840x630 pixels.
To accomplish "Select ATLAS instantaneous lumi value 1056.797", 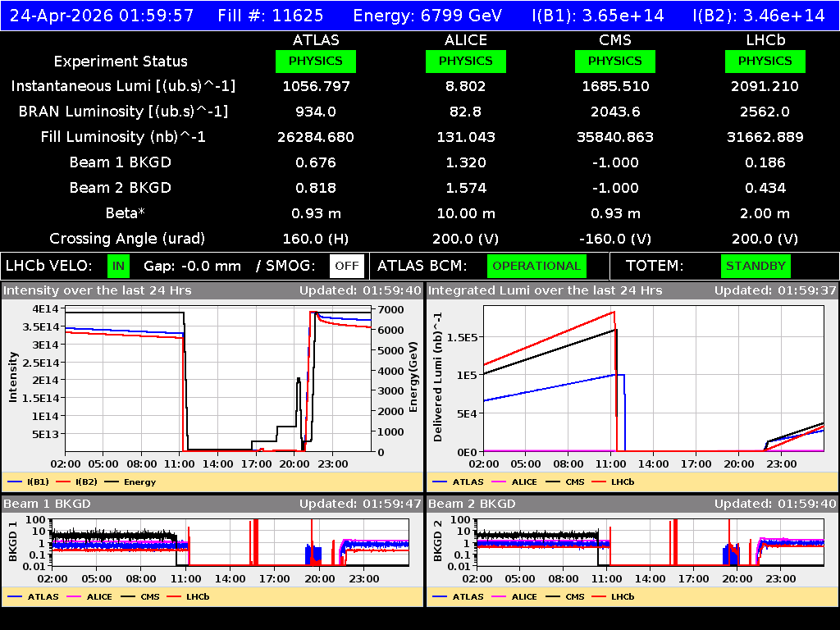I will click(316, 86).
